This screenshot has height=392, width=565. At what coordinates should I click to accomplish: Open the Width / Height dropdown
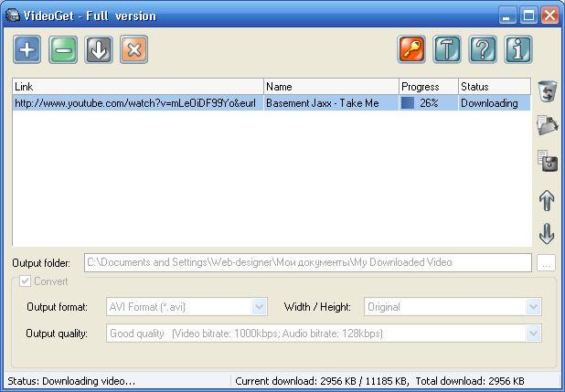[x=533, y=307]
